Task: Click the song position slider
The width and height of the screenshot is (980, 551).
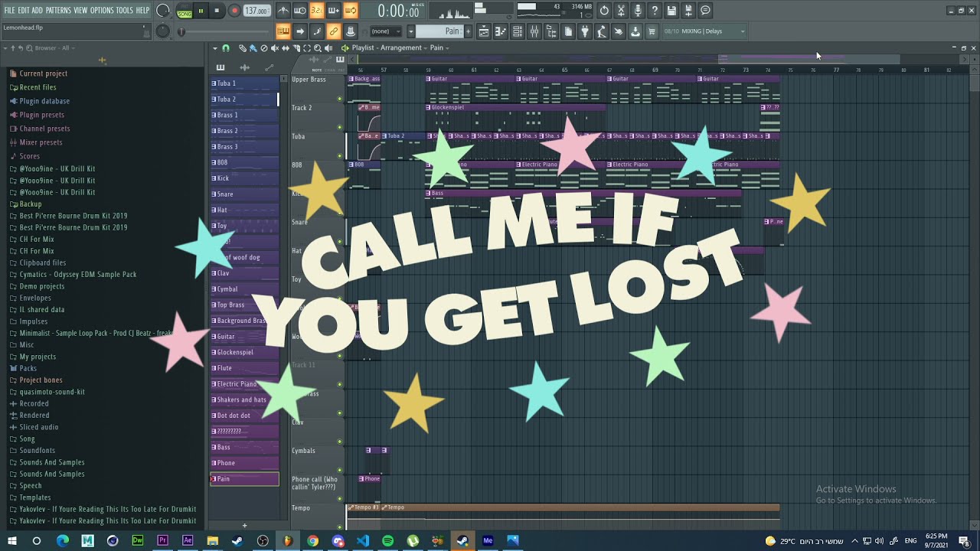Action: pyautogui.click(x=226, y=31)
